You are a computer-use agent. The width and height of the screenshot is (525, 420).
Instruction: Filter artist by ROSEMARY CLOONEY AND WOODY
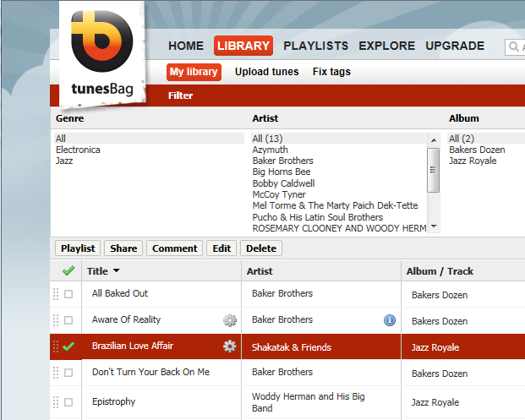339,228
